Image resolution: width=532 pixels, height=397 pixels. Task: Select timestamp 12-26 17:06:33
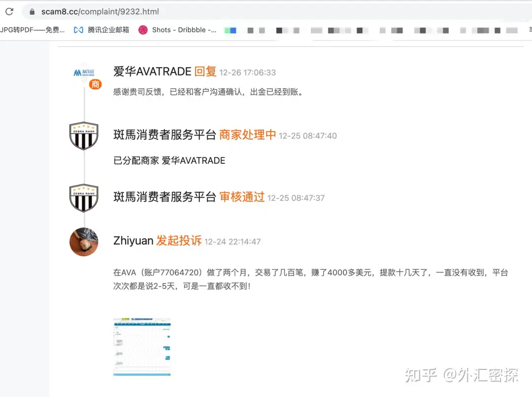247,72
